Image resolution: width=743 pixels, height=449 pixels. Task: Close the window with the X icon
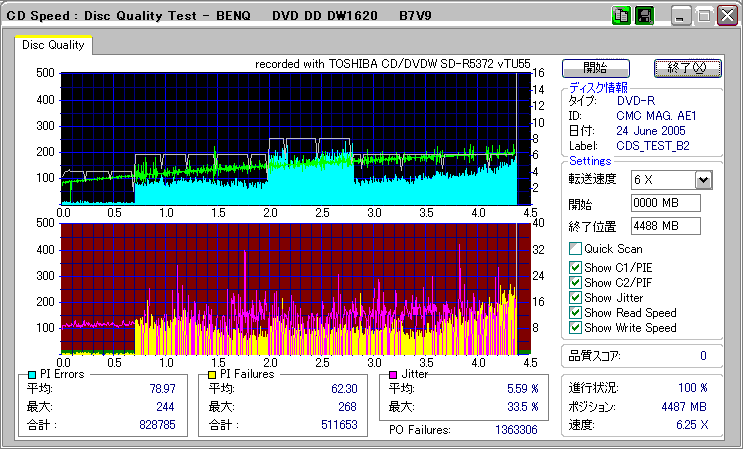(x=725, y=17)
